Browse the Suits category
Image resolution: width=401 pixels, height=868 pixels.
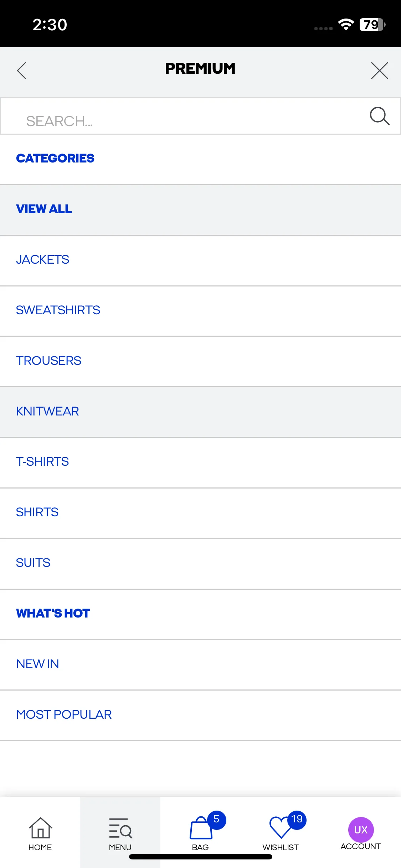pyautogui.click(x=200, y=564)
